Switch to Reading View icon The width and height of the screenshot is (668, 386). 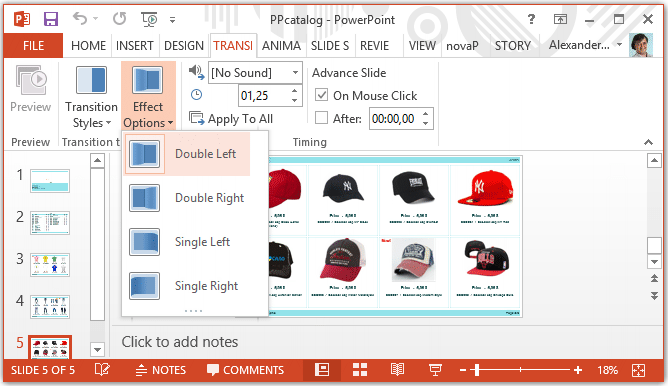coord(397,370)
